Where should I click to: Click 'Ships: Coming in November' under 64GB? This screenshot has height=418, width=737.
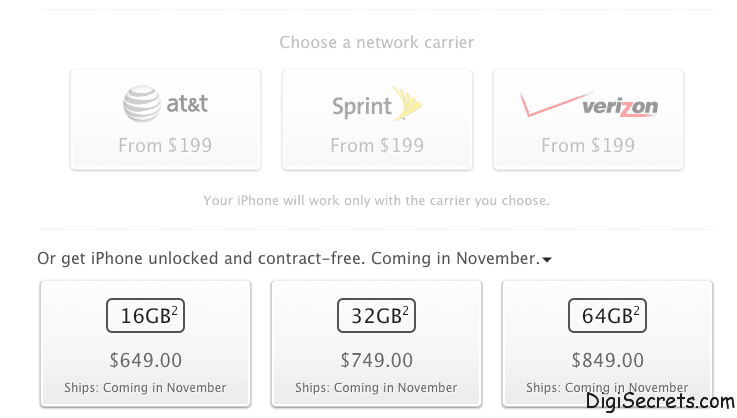pos(608,387)
